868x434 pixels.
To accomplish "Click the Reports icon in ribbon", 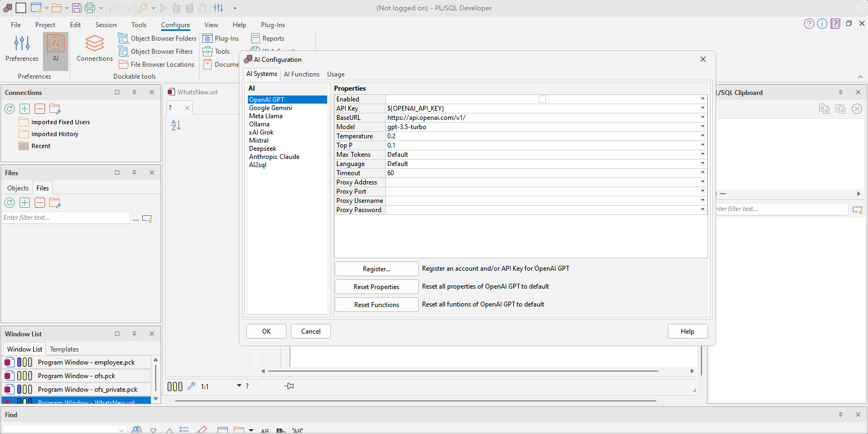I will [x=256, y=39].
